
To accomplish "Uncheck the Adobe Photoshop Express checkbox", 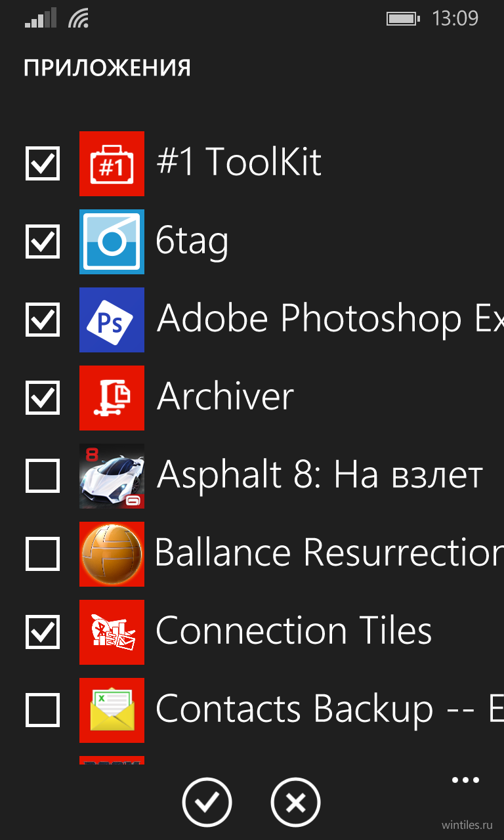I will pyautogui.click(x=43, y=320).
